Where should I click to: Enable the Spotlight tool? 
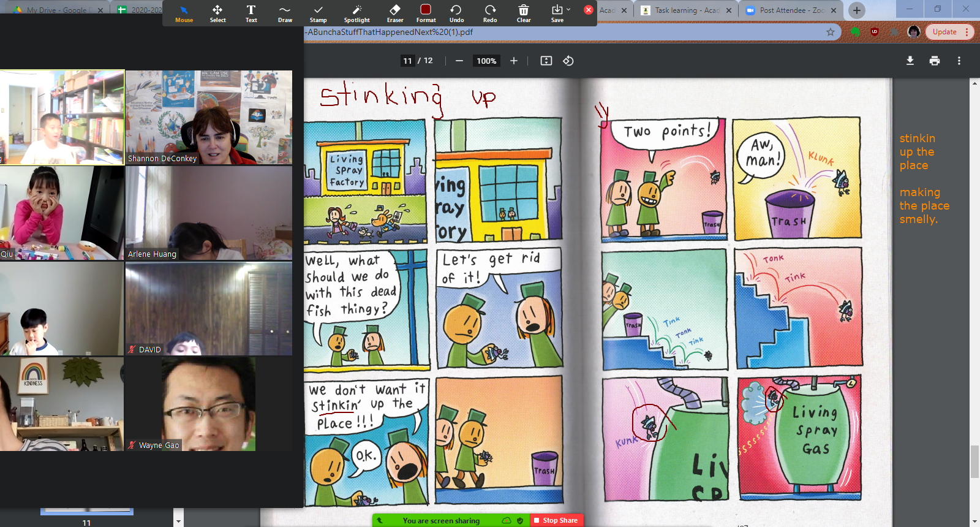point(357,13)
